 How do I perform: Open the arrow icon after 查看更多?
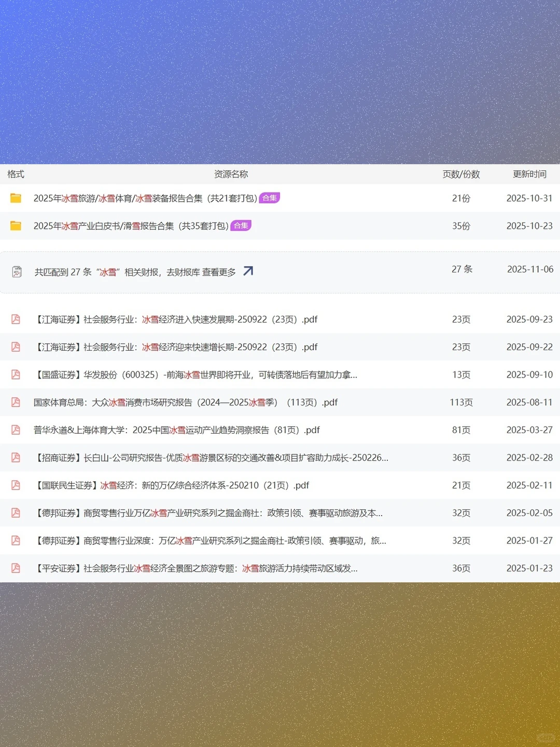pyautogui.click(x=248, y=271)
